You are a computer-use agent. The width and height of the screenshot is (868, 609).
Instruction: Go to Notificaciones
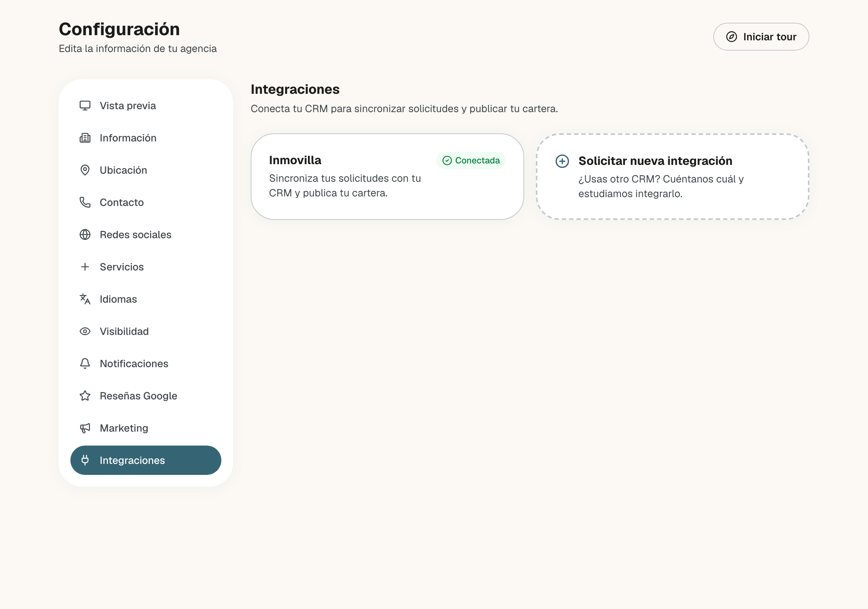click(x=146, y=363)
